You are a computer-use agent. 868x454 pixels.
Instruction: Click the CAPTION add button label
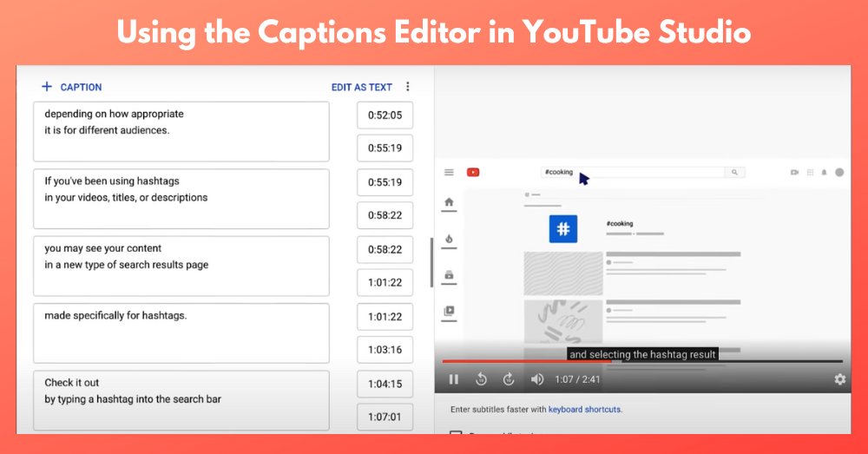click(81, 87)
